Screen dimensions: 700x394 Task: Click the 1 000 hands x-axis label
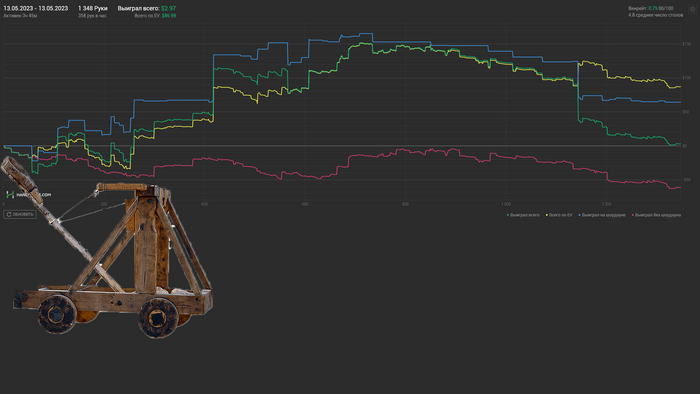click(506, 204)
